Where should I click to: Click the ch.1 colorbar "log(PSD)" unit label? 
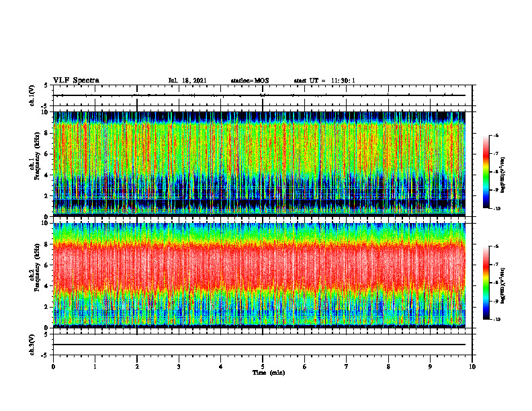click(503, 175)
